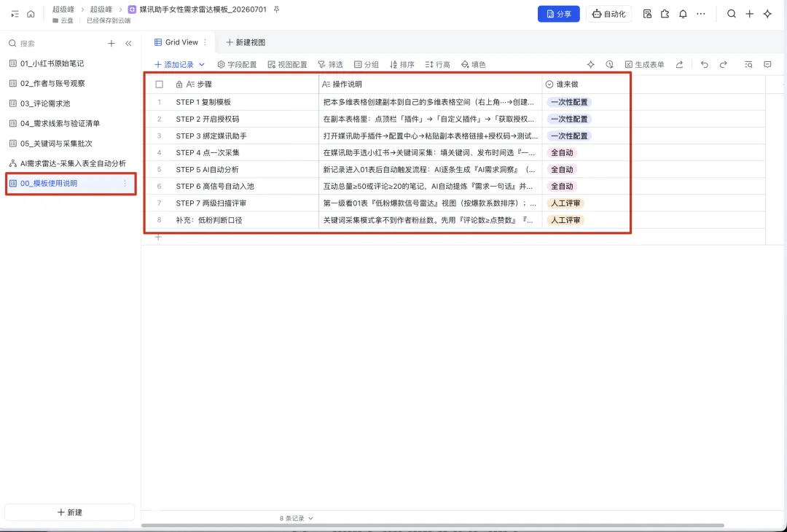Click the sidebar 搜索 search field
This screenshot has width=787, height=532.
click(54, 44)
